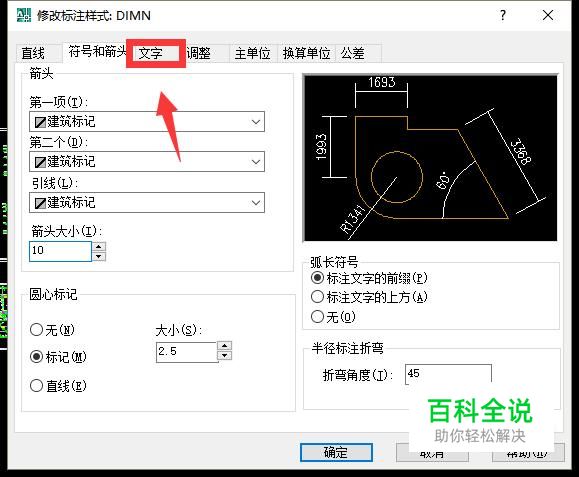
Task: Open the 文字 tab
Action: coord(155,54)
